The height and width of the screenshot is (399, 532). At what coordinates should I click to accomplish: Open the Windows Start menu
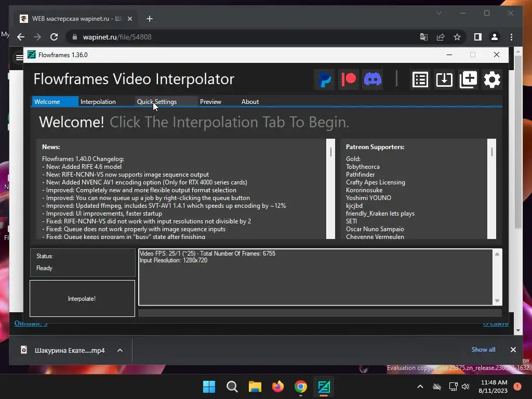[209, 387]
